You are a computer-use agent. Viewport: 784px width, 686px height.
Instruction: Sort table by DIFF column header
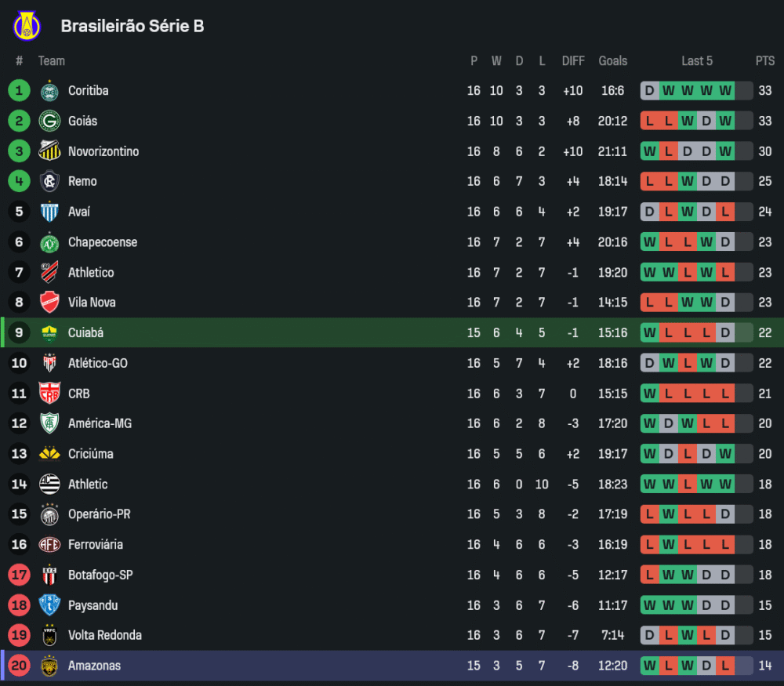573,61
